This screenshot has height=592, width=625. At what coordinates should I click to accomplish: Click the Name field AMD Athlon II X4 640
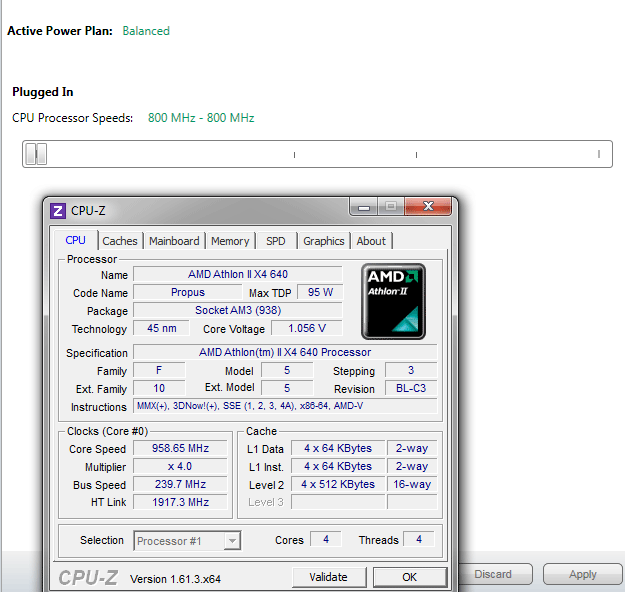tap(238, 274)
